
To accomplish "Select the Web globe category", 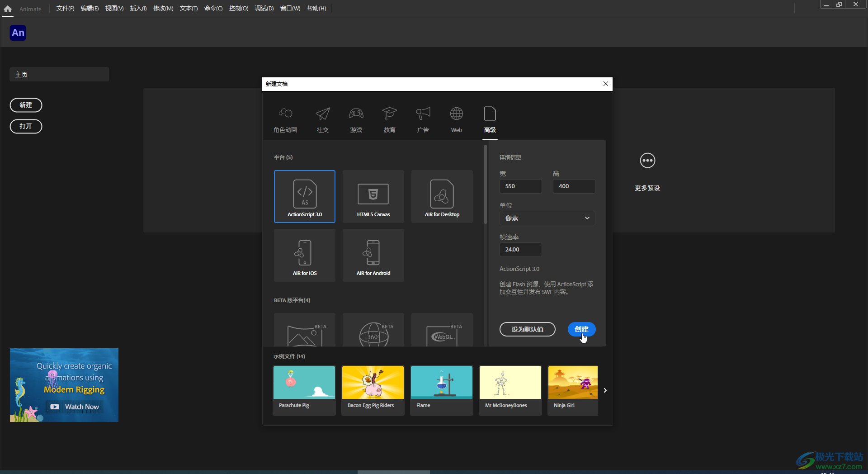I will click(x=457, y=114).
